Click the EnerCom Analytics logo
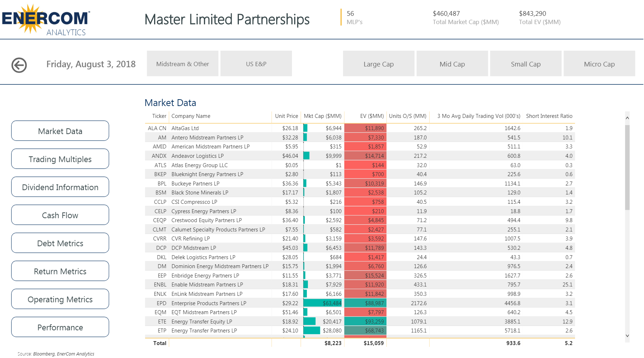Screen dimensions: 644x358 [46, 20]
